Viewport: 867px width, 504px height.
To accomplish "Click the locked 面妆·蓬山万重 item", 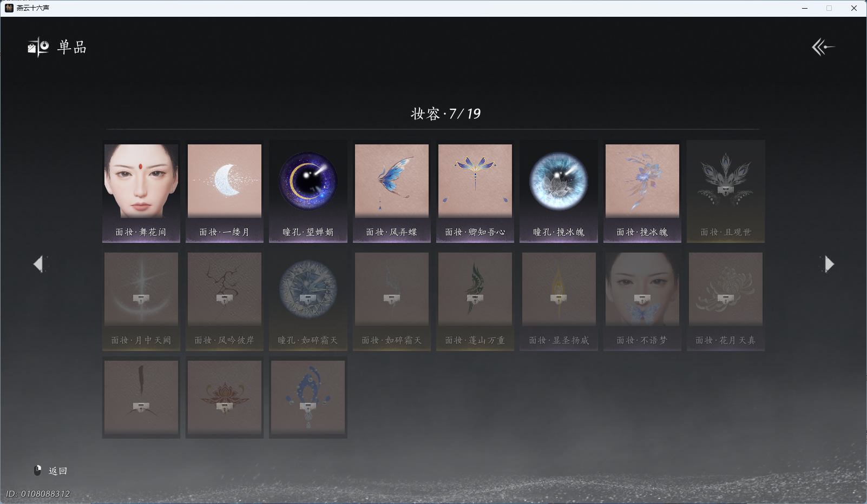I will pyautogui.click(x=475, y=300).
